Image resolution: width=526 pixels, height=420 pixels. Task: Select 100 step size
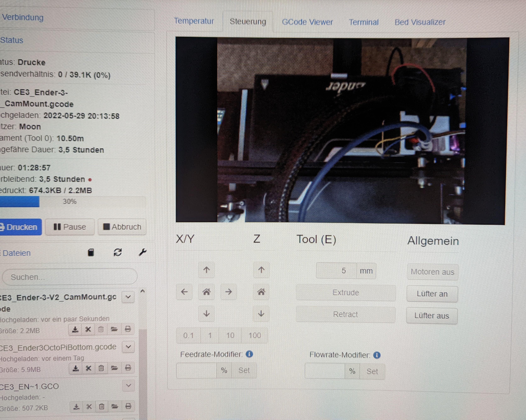click(x=255, y=336)
